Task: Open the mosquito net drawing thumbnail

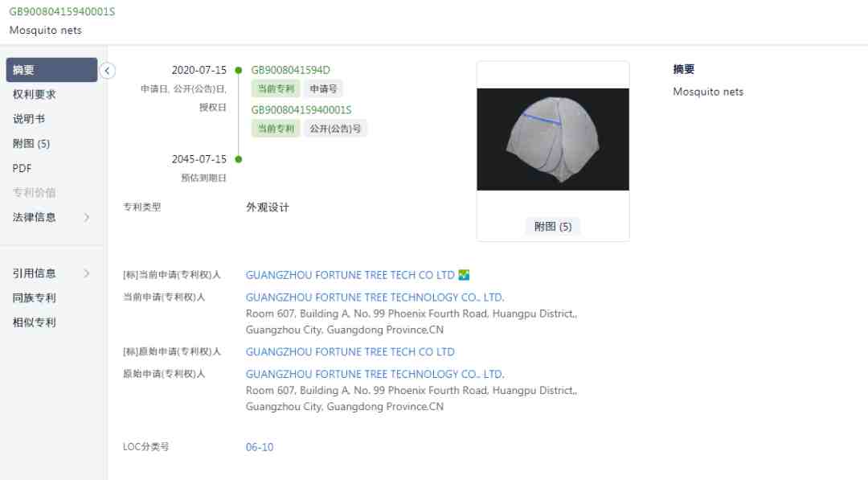Action: [x=552, y=140]
